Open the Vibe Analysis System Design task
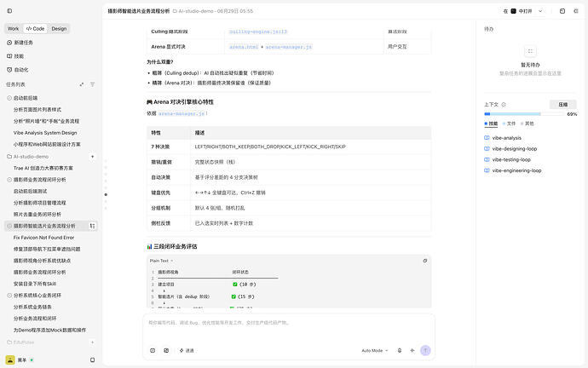The height and width of the screenshot is (368, 588). (x=45, y=133)
